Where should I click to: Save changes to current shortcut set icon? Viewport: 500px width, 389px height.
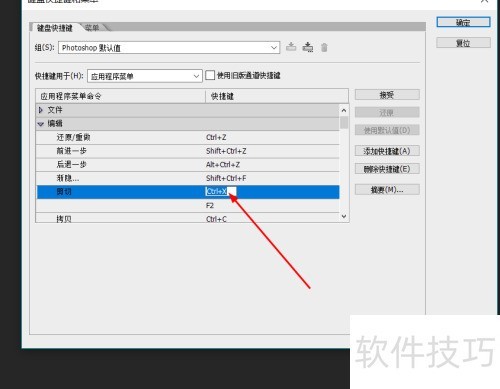pos(291,47)
